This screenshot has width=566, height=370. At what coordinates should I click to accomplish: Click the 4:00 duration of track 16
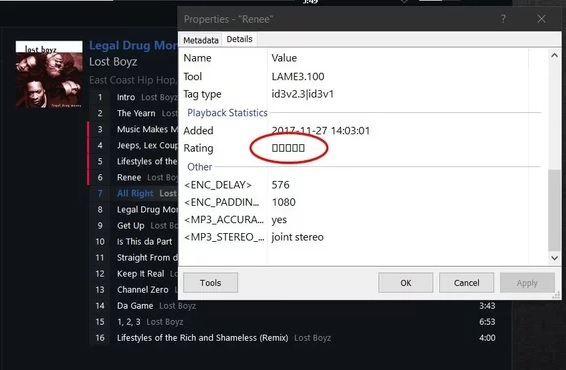pos(487,338)
